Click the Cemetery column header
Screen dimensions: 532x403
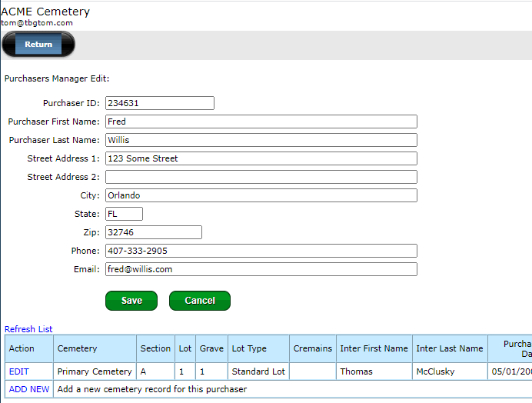(x=77, y=348)
